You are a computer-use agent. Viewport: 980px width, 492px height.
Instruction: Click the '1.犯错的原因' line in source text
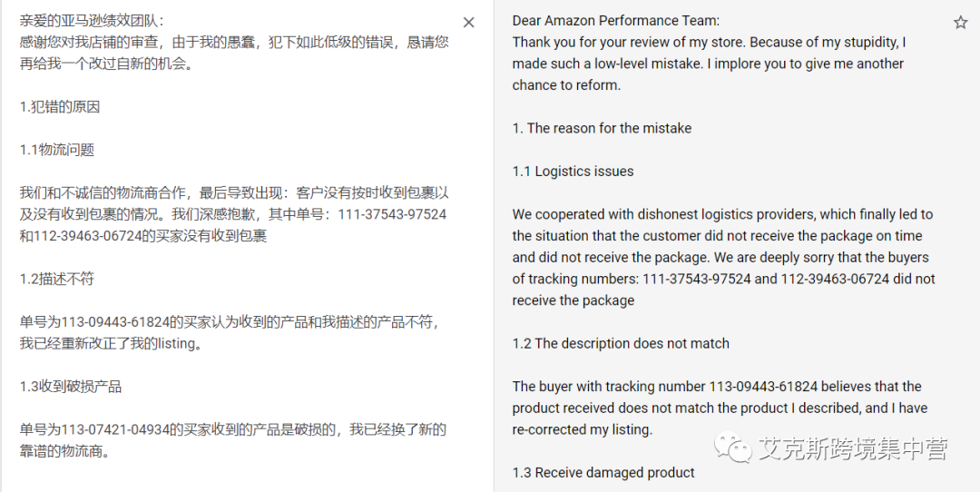click(60, 107)
